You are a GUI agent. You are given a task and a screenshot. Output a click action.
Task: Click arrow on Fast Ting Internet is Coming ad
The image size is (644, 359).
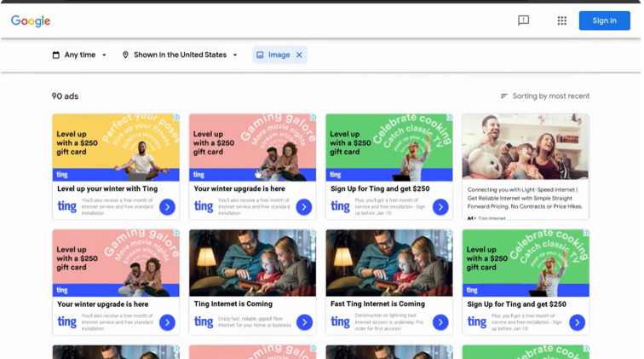coord(440,322)
